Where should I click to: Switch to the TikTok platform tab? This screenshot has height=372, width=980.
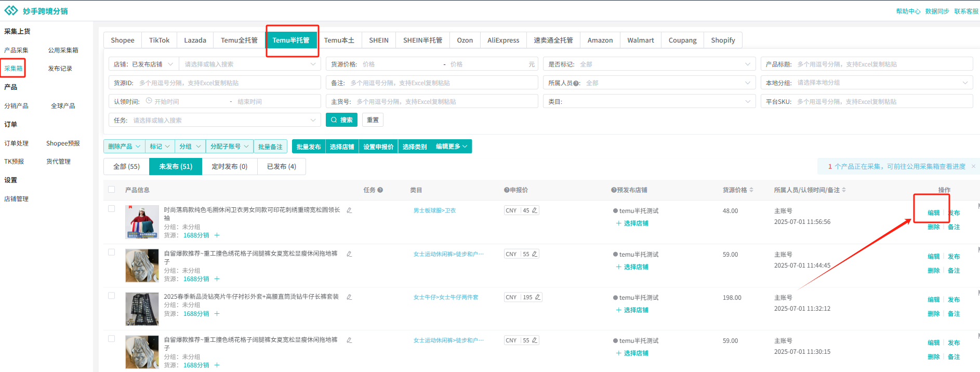click(x=159, y=40)
